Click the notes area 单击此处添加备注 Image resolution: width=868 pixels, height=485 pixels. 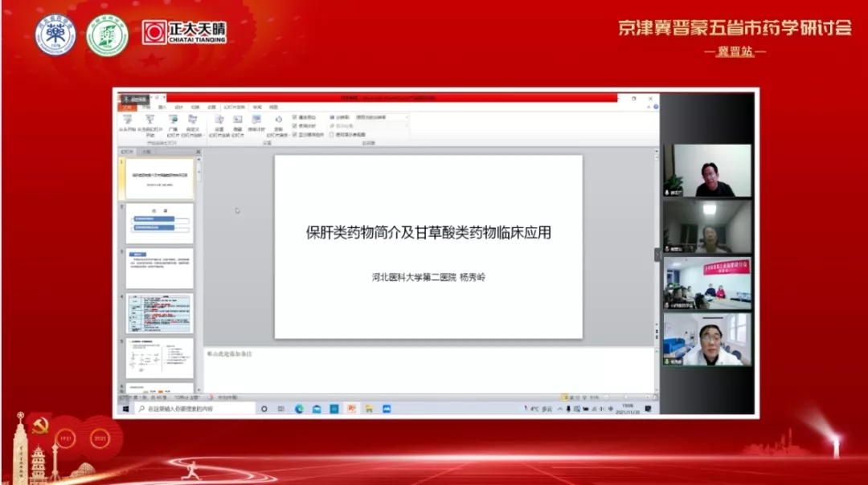pos(230,354)
